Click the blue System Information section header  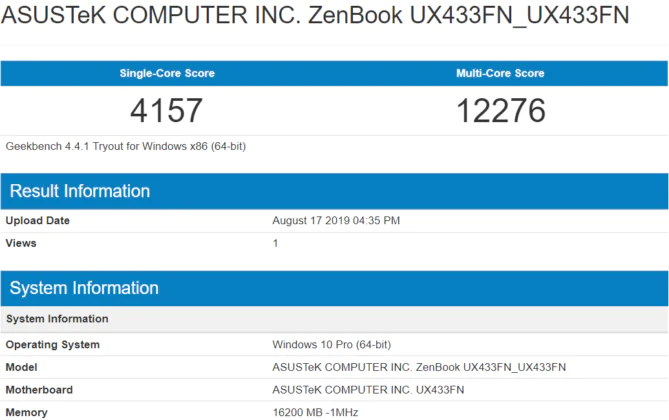pos(334,288)
